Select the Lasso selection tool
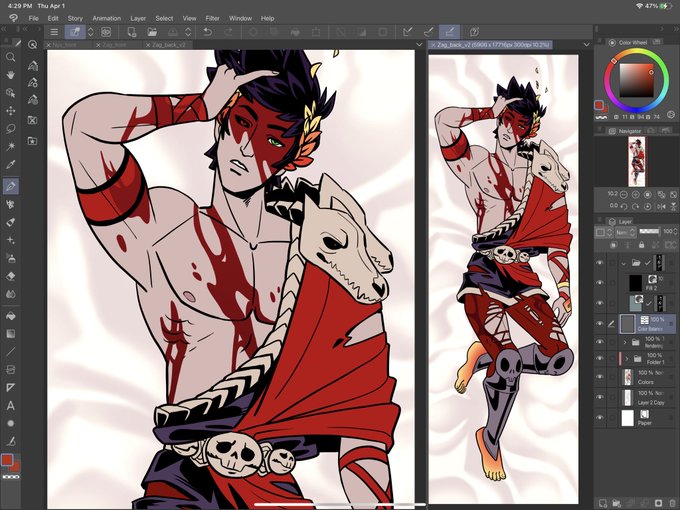The width and height of the screenshot is (680, 510). pyautogui.click(x=10, y=128)
